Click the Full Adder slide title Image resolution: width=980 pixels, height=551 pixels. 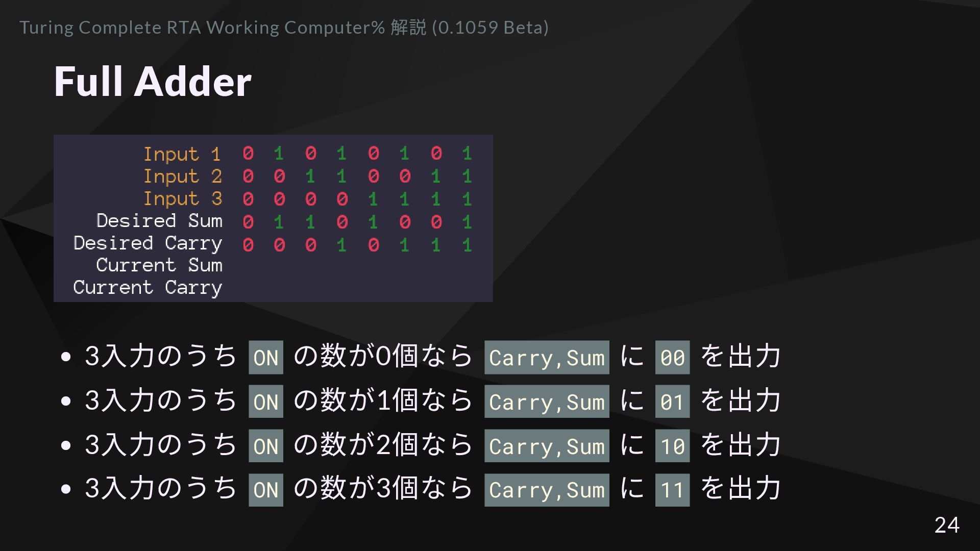tap(153, 82)
